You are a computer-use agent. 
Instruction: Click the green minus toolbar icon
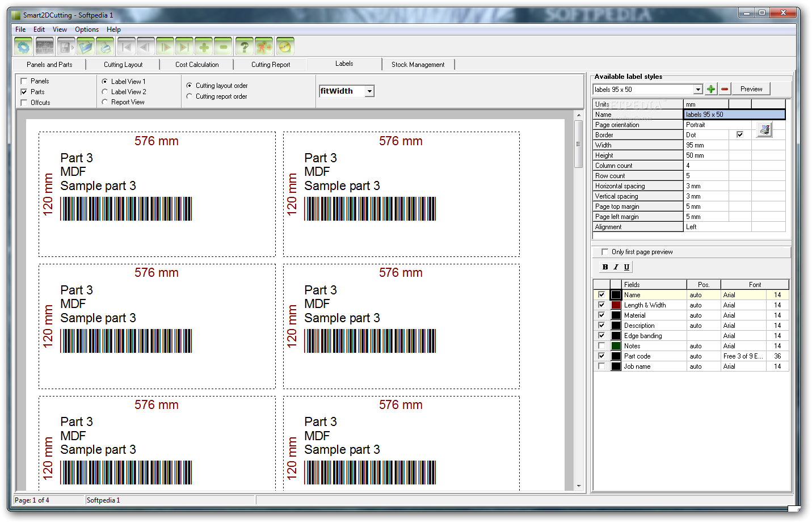[x=223, y=47]
